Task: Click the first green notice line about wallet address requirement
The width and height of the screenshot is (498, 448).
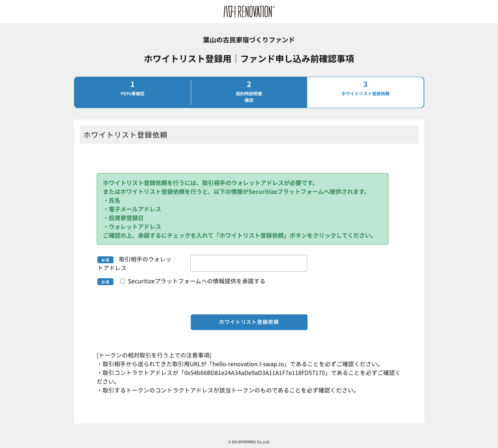Action: point(210,183)
